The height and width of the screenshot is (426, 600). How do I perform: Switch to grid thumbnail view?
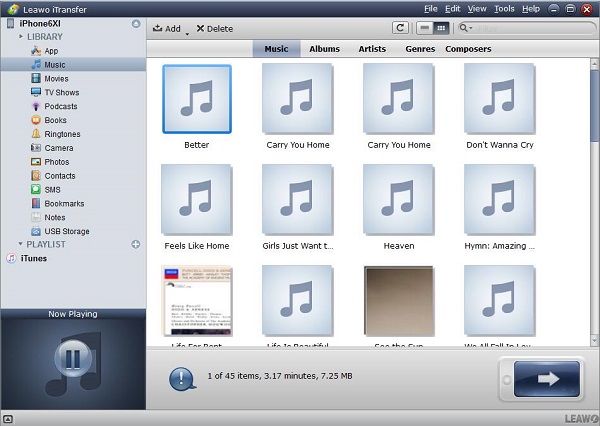pyautogui.click(x=441, y=29)
